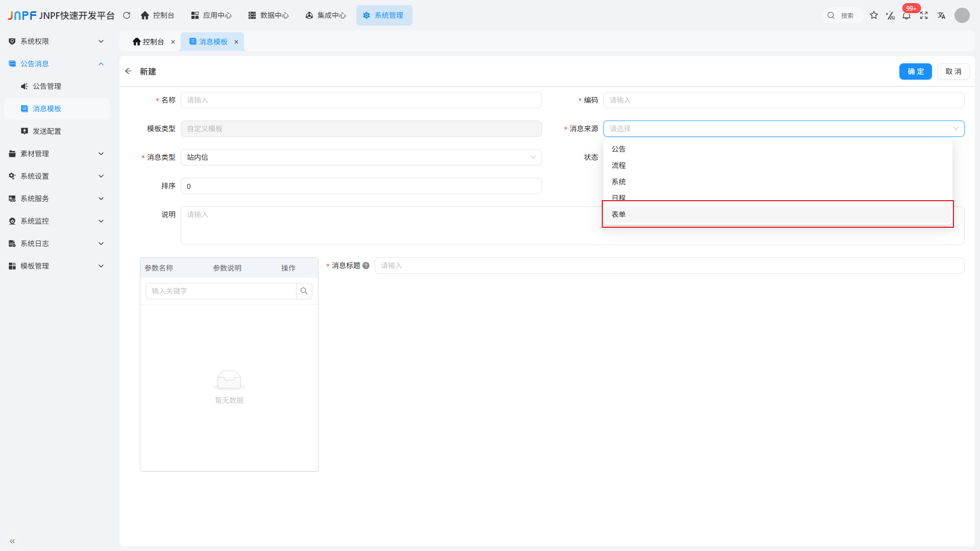Collapse the sidebar with double-arrow icon

click(12, 541)
